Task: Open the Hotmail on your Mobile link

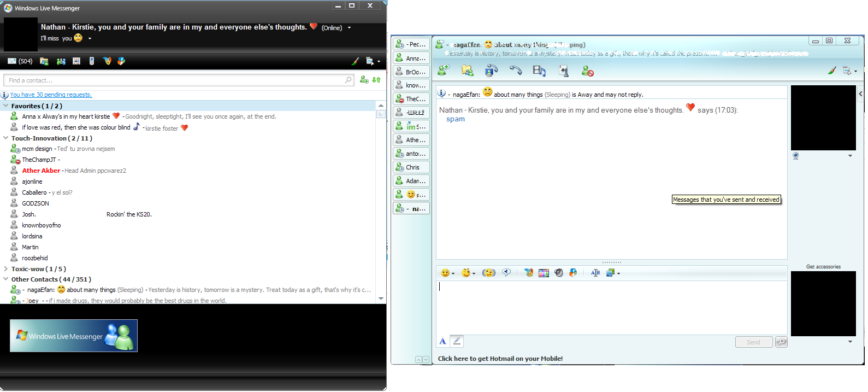Action: [x=500, y=359]
